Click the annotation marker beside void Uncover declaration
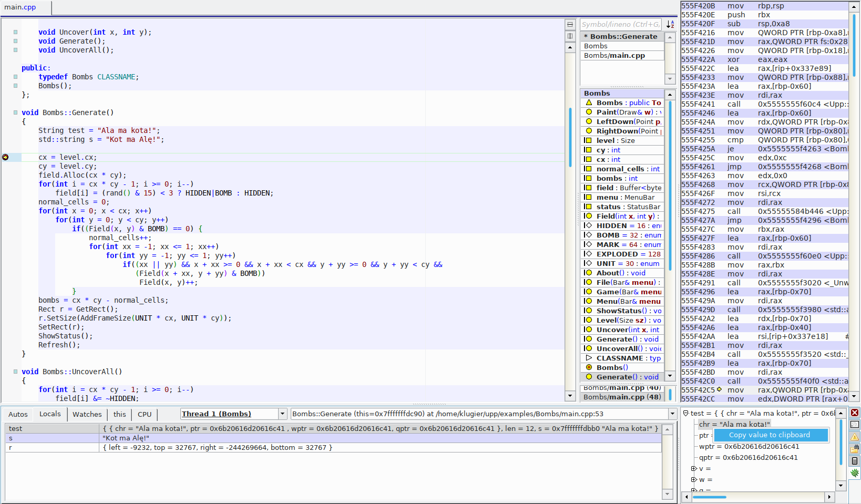The height and width of the screenshot is (504, 861). tap(15, 32)
